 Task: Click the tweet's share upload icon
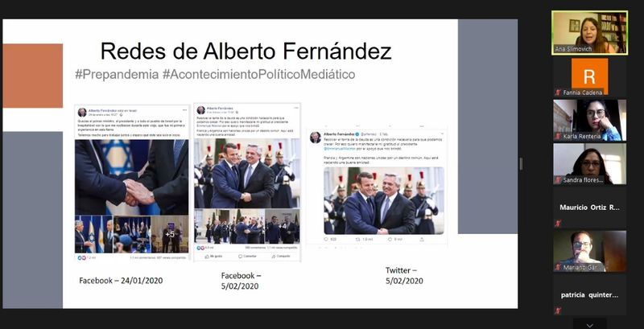pos(420,239)
